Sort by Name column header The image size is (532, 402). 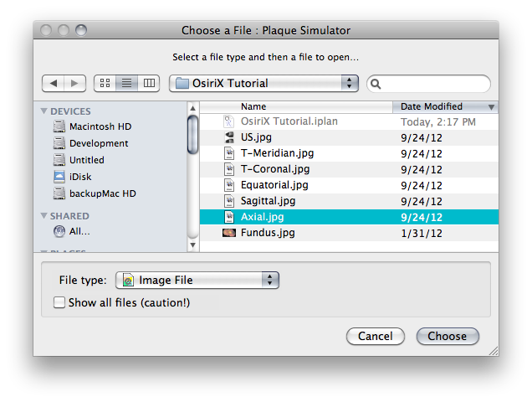click(x=296, y=106)
